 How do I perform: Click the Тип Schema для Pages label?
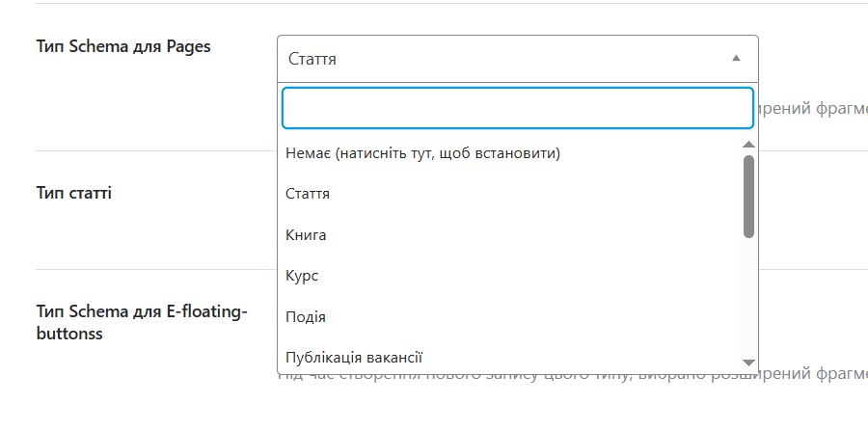pyautogui.click(x=122, y=45)
